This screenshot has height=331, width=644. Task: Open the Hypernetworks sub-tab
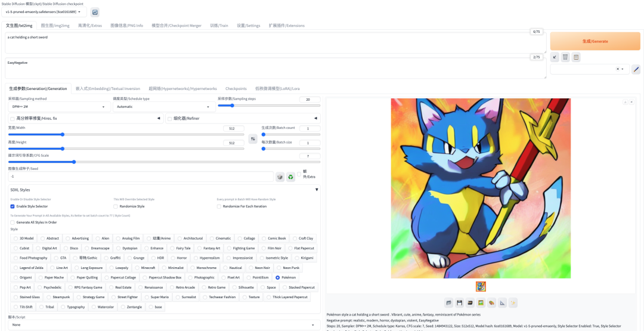pyautogui.click(x=183, y=89)
